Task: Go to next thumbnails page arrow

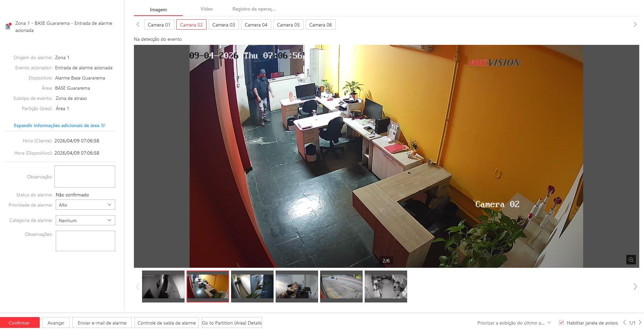Action: (635, 286)
